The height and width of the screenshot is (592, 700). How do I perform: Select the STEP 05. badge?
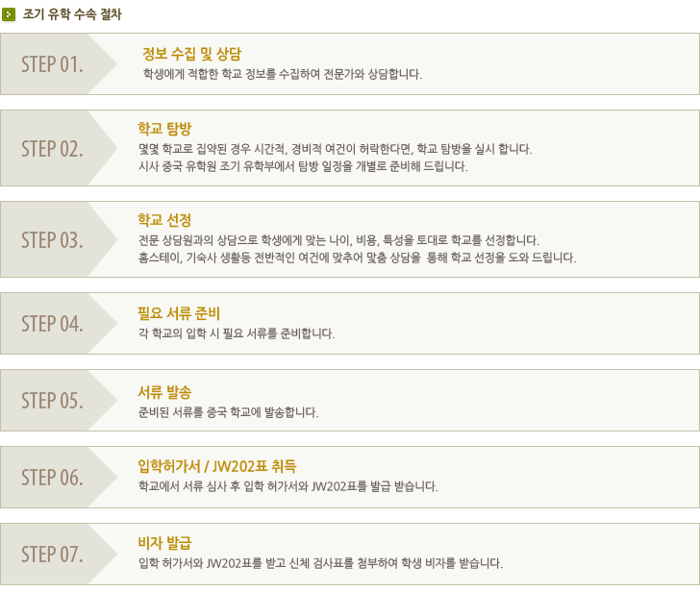52,401
